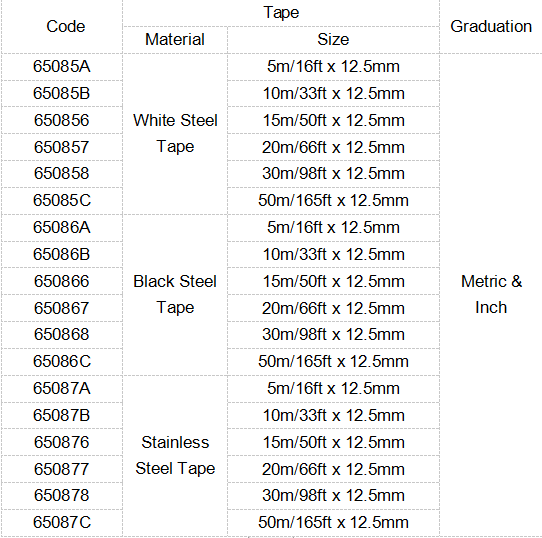
Task: Select code cell 65087C
Action: tap(62, 523)
